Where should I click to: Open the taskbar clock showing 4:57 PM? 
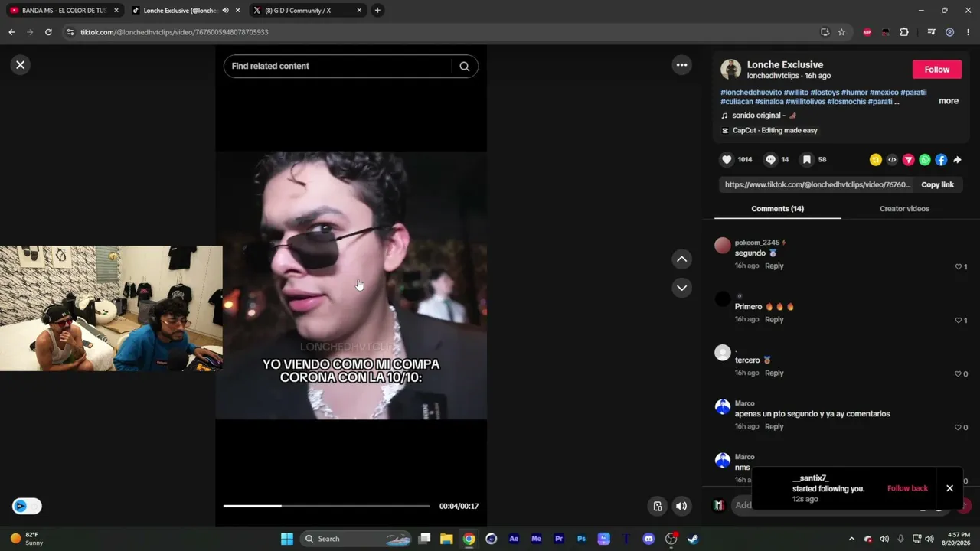click(959, 539)
